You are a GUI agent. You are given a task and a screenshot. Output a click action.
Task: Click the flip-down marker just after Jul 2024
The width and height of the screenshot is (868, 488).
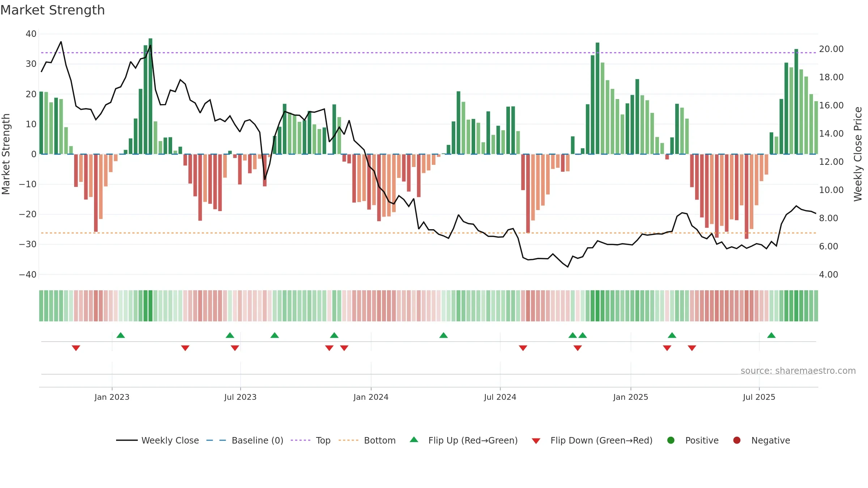[x=523, y=348]
